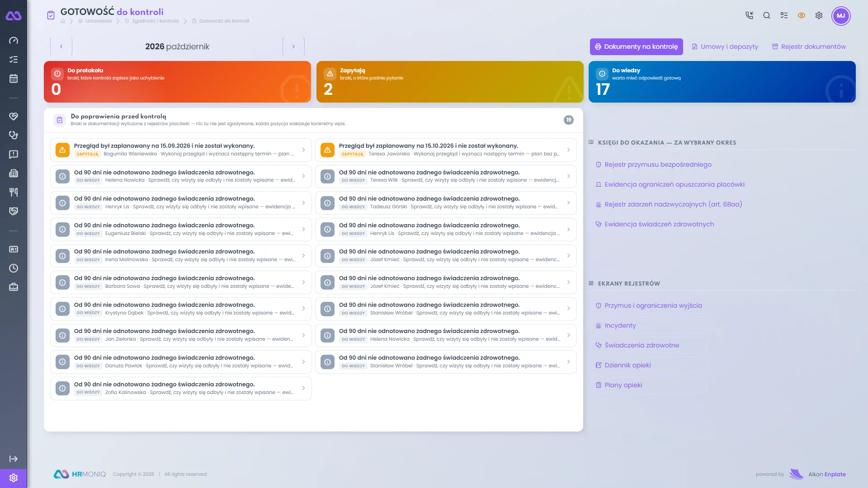Click the sidebar expand arrow icon
This screenshot has width=868, height=488.
tap(14, 459)
